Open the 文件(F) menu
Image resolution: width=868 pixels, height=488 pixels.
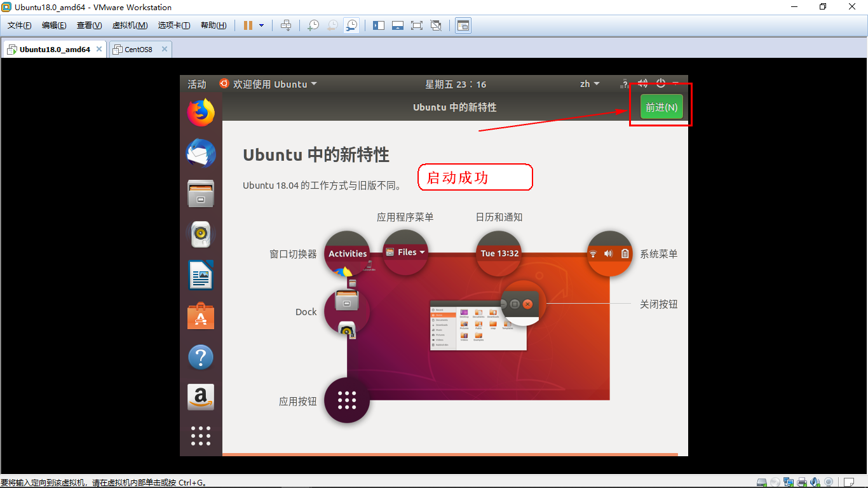pyautogui.click(x=20, y=25)
